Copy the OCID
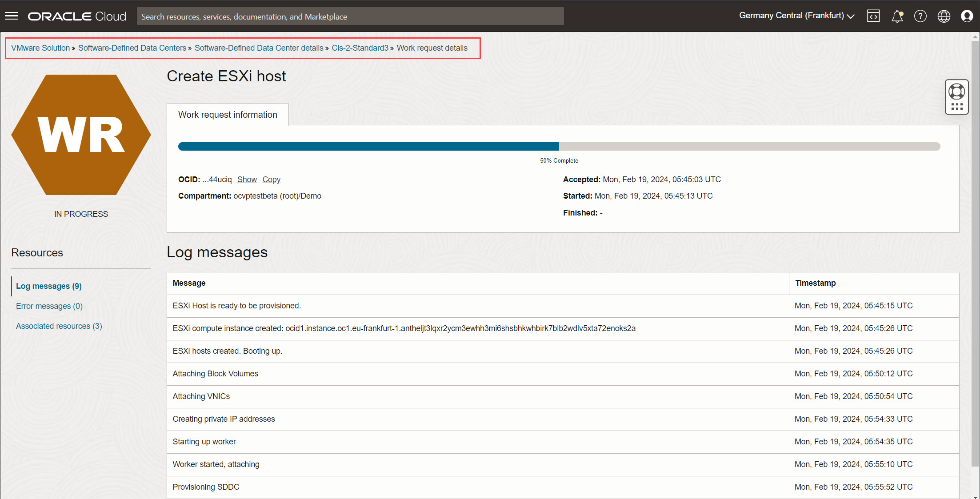The image size is (980, 499). coord(271,180)
